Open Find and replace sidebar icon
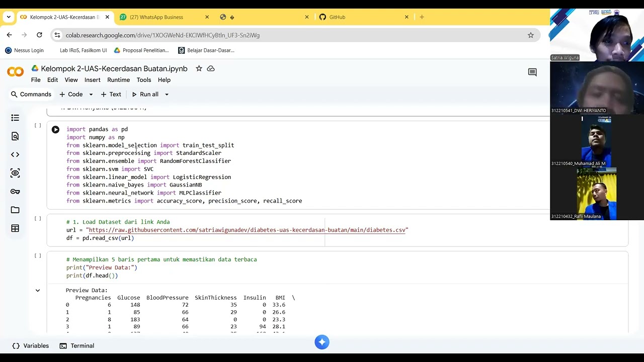This screenshot has height=362, width=644. coord(15,136)
